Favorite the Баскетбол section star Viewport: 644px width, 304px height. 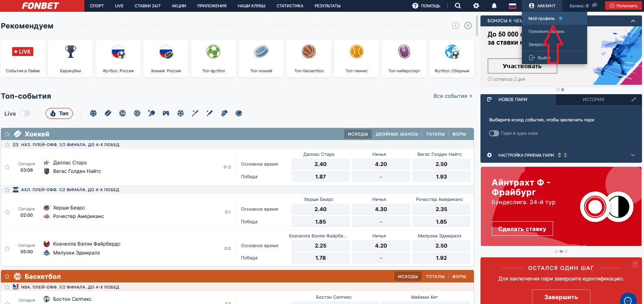(x=7, y=276)
